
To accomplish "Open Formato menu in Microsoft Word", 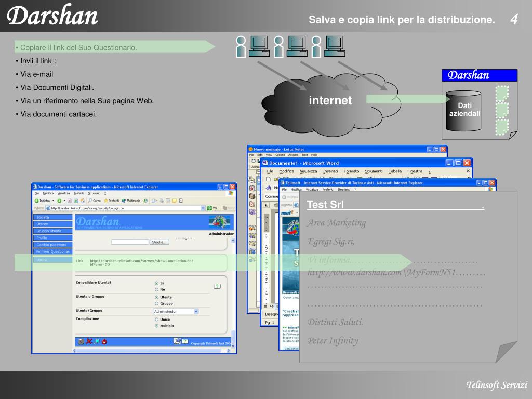I will click(x=351, y=171).
